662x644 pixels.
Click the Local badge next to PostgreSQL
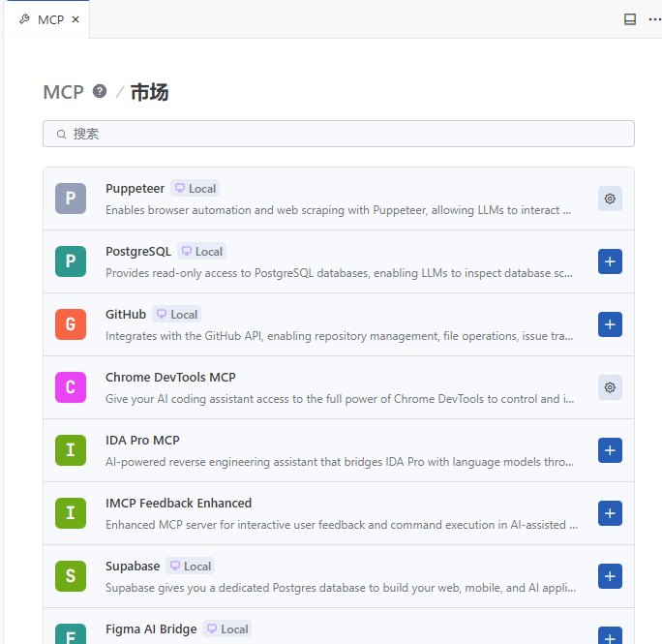[202, 252]
